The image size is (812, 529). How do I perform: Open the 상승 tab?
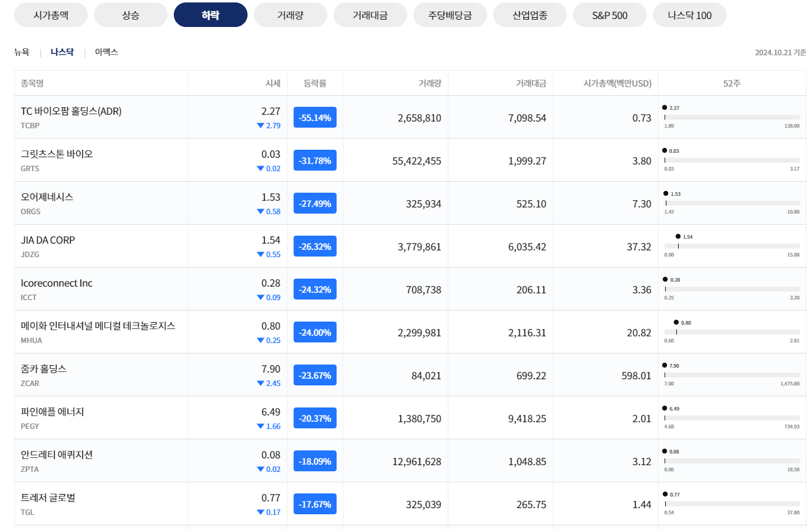pos(131,15)
